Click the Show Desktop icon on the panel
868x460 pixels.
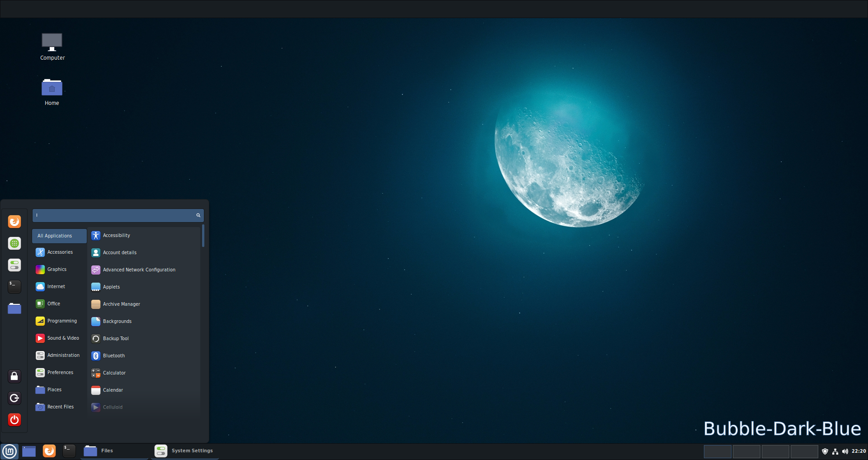(x=29, y=451)
